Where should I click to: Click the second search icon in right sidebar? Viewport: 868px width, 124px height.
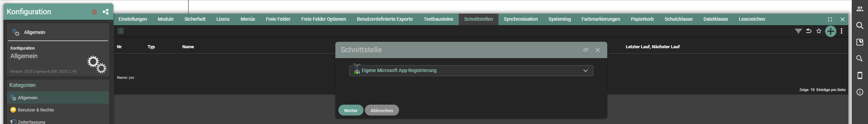[x=860, y=58]
